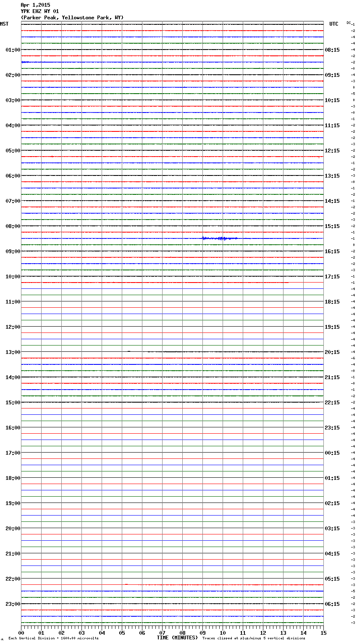357x644 pixels.
Task: Click the "00:15" UTC time label
Action: point(332,453)
